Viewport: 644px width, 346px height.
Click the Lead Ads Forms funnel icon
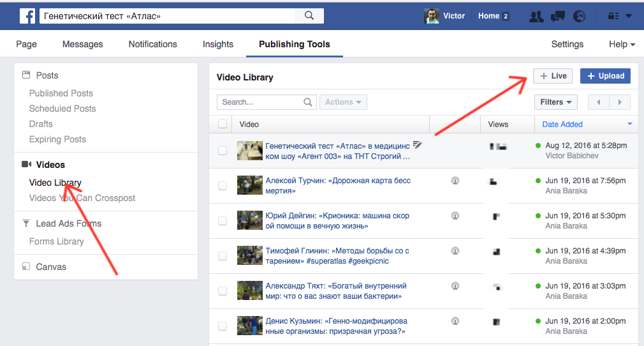(x=26, y=223)
